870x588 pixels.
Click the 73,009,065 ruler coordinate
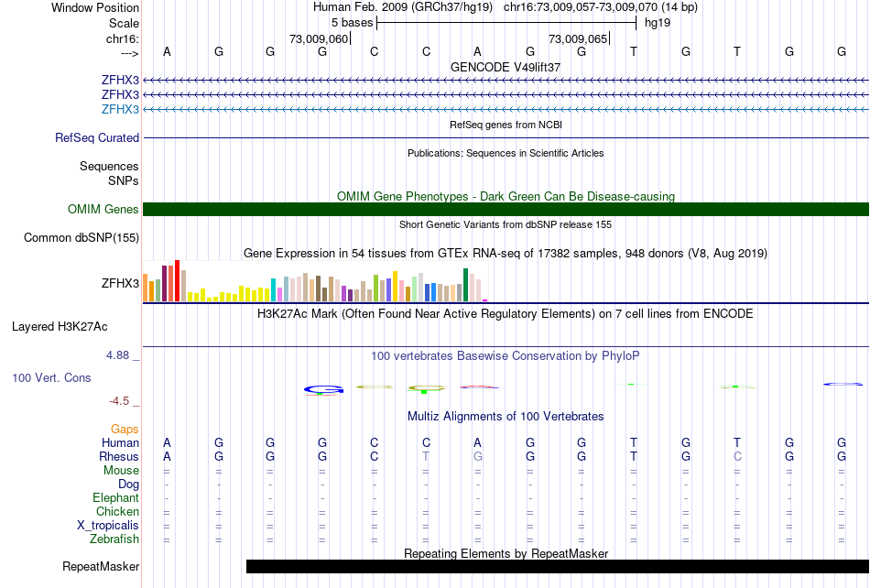pyautogui.click(x=578, y=38)
